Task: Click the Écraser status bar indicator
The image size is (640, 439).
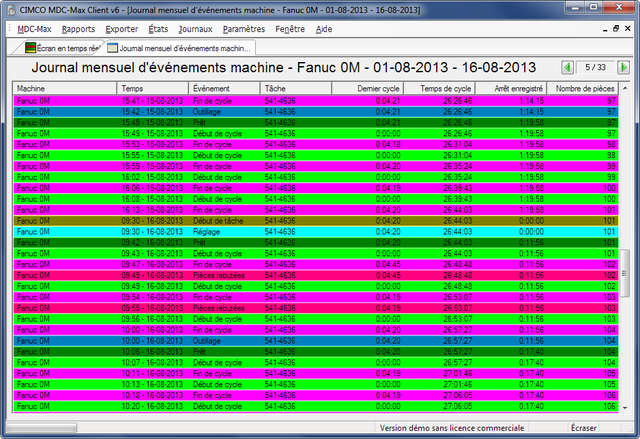Action: click(x=583, y=428)
